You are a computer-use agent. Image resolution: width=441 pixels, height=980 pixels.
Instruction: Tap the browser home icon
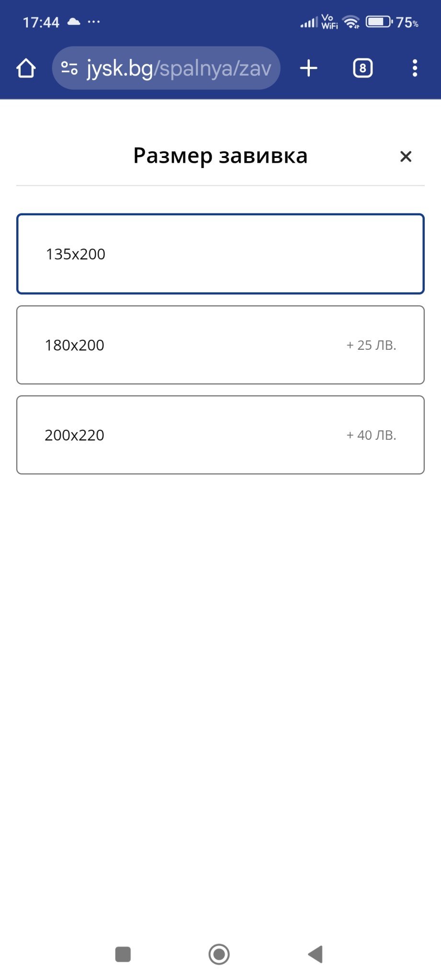(x=26, y=68)
